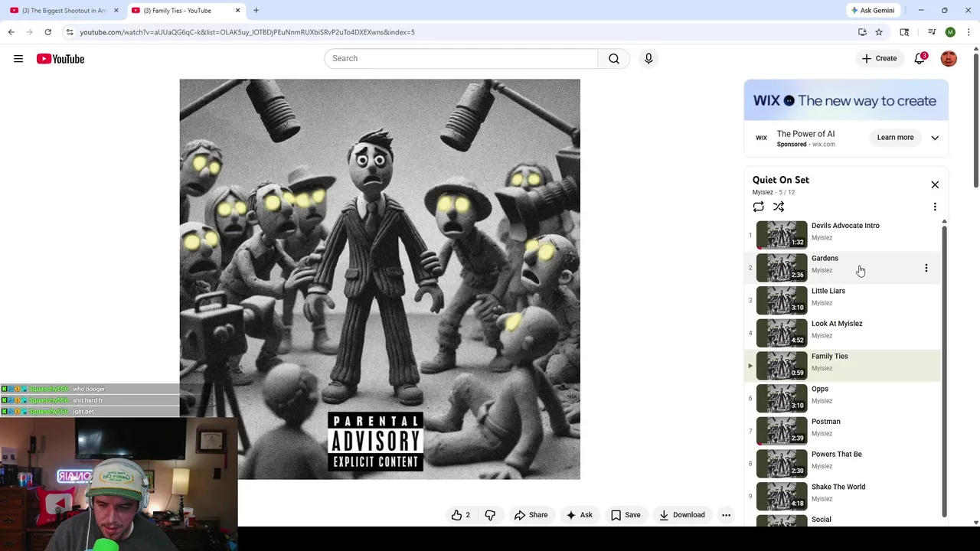Click Learn more on the Wix ad
The height and width of the screenshot is (551, 980).
pos(895,138)
